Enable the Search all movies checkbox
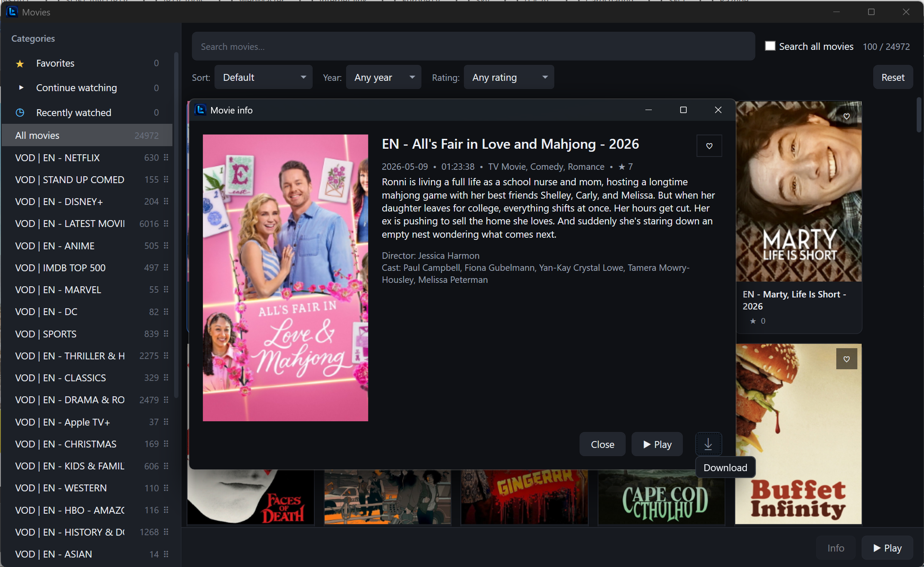Image resolution: width=924 pixels, height=567 pixels. [770, 46]
